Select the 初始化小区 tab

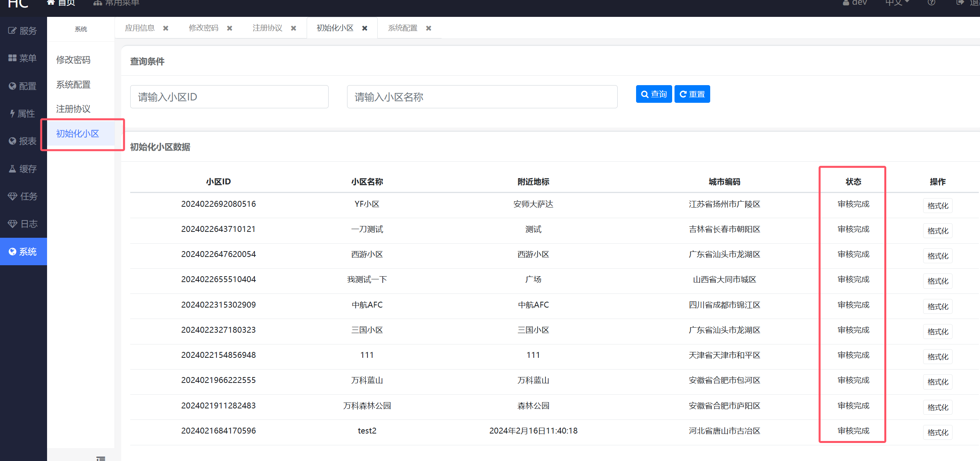click(x=335, y=28)
